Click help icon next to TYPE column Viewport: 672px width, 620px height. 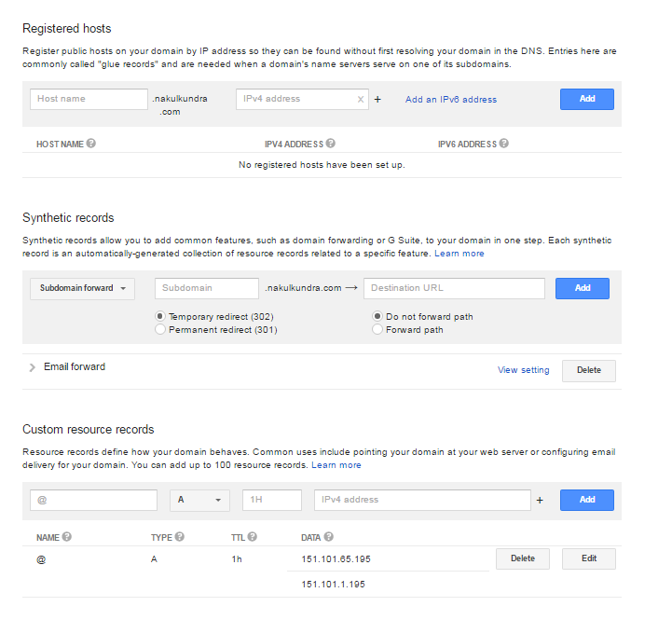click(x=180, y=537)
